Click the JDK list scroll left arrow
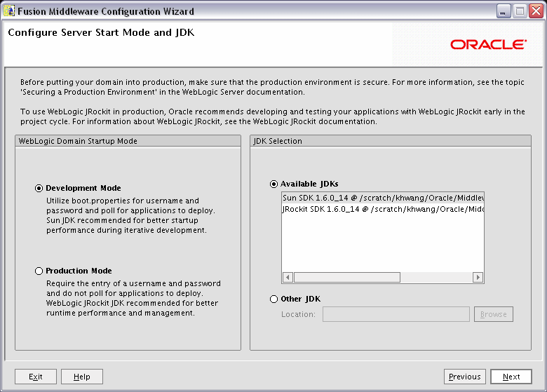The width and height of the screenshot is (547, 392). (288, 277)
